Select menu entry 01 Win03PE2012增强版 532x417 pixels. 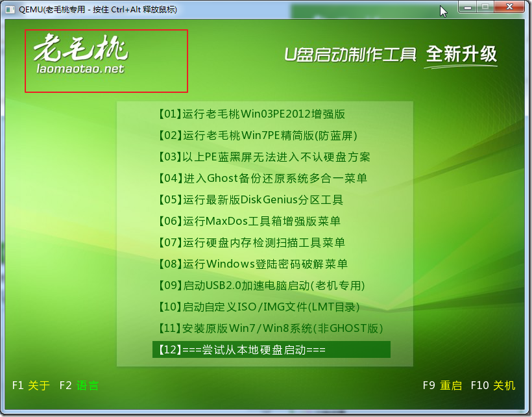click(252, 114)
